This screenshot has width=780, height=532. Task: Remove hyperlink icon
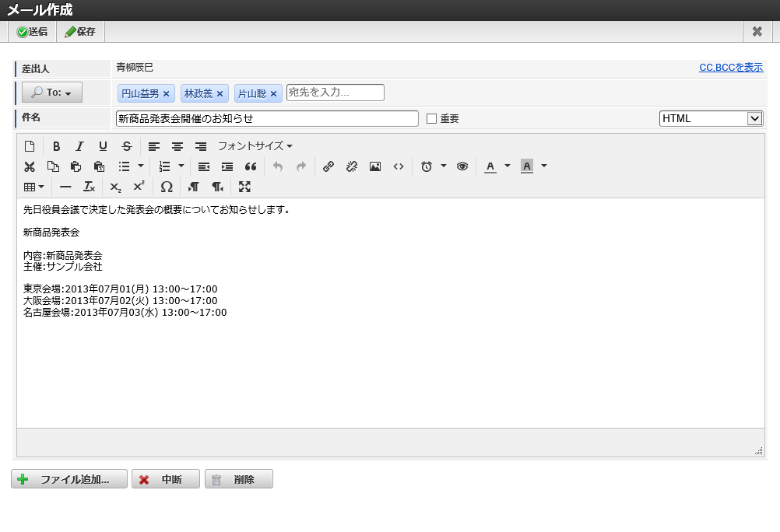point(352,166)
